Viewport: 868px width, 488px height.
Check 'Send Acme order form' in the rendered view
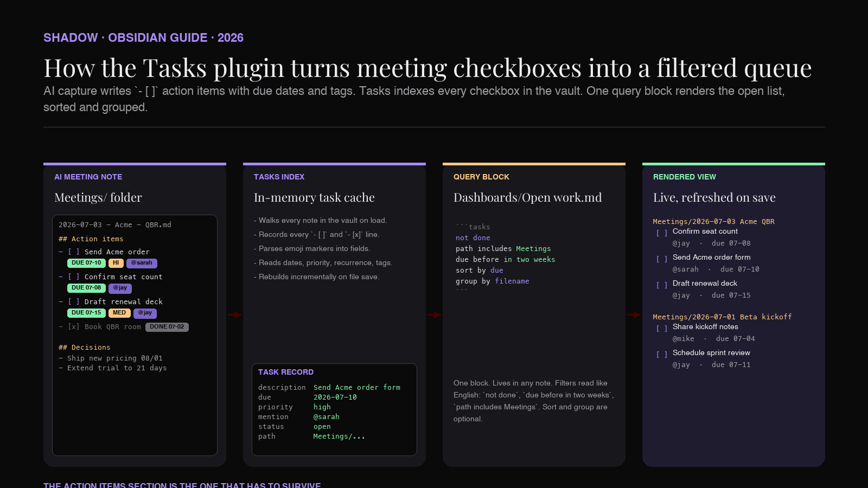662,259
